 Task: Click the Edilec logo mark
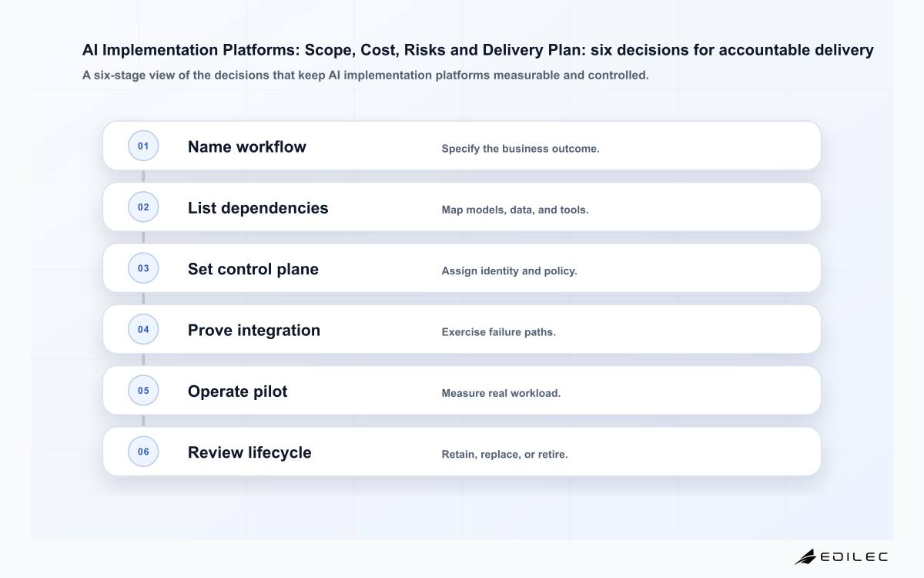click(805, 556)
